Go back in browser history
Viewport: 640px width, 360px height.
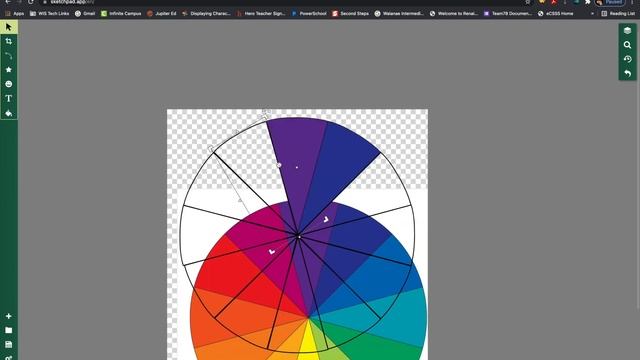8,2
